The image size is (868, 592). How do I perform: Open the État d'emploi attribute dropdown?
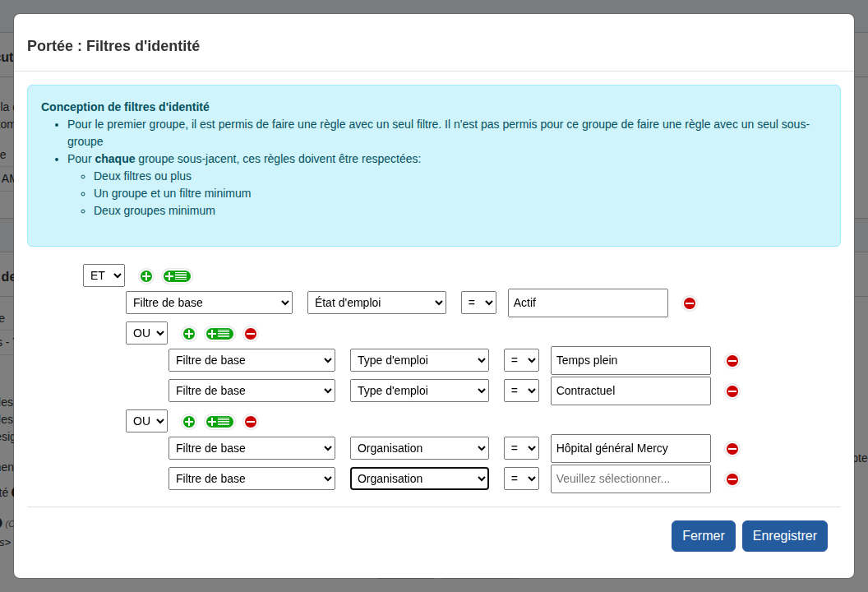point(377,303)
